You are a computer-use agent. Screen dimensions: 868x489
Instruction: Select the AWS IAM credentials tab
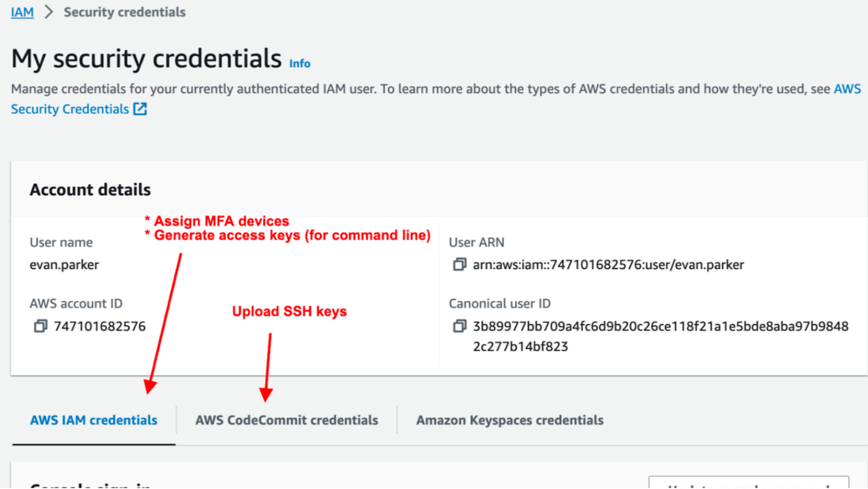[x=94, y=420]
